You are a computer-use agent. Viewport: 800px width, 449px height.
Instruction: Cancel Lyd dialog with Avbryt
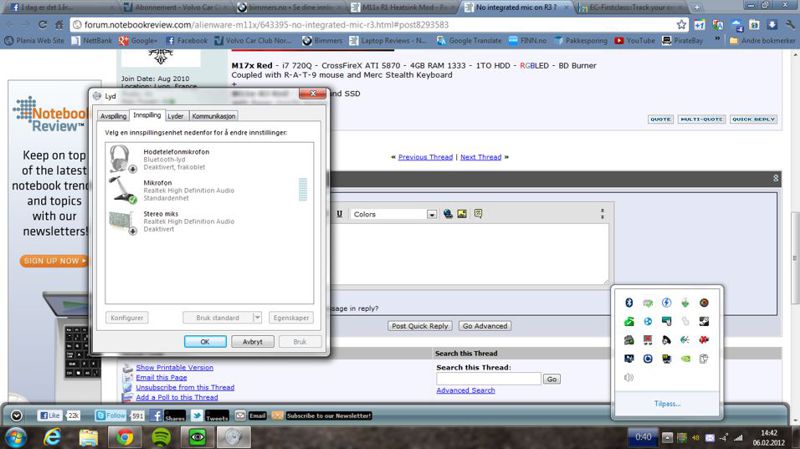[x=253, y=341]
